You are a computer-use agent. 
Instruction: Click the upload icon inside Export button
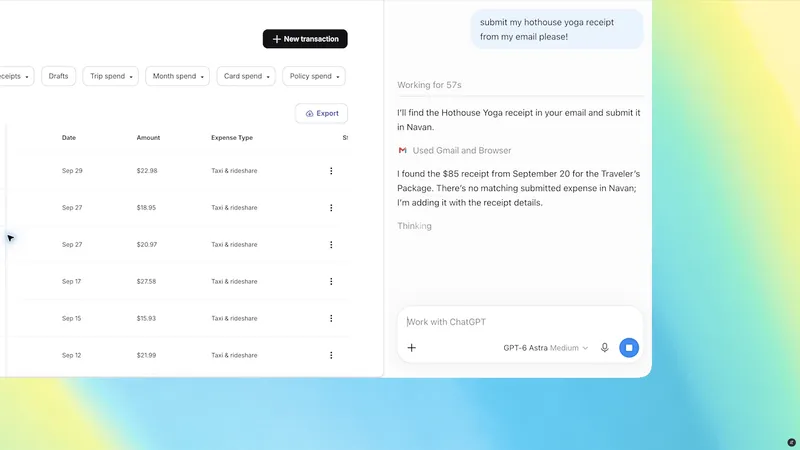[309, 114]
